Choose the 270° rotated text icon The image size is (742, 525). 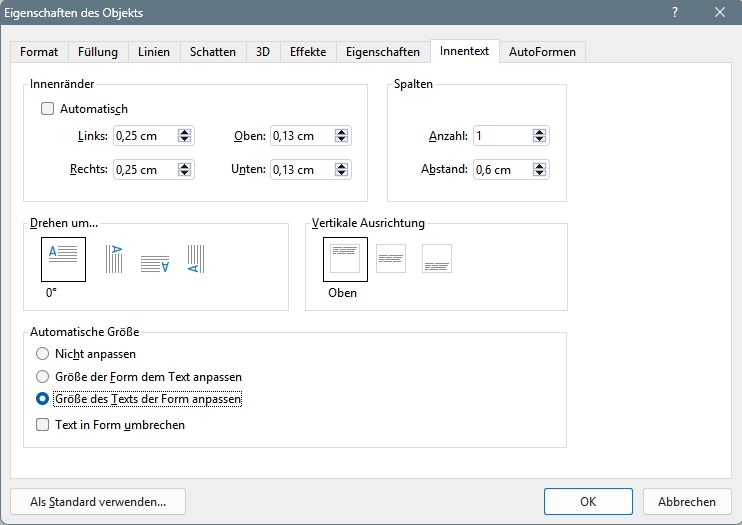click(x=196, y=259)
